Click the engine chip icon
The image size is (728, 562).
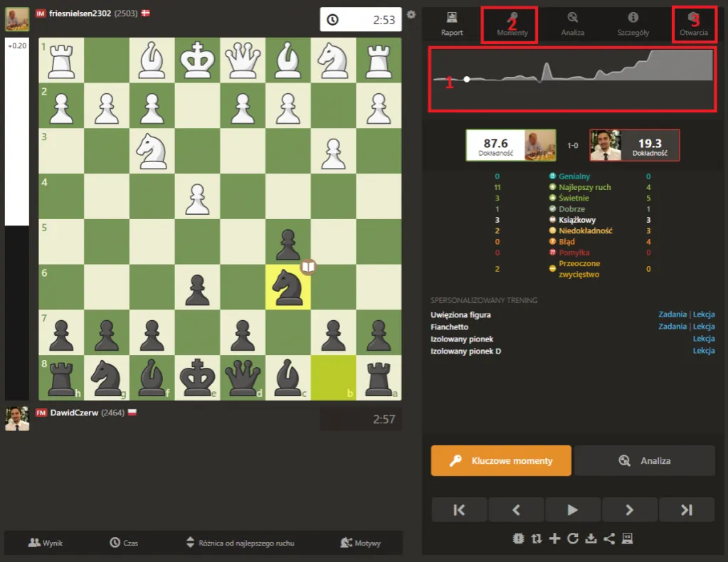tap(518, 539)
